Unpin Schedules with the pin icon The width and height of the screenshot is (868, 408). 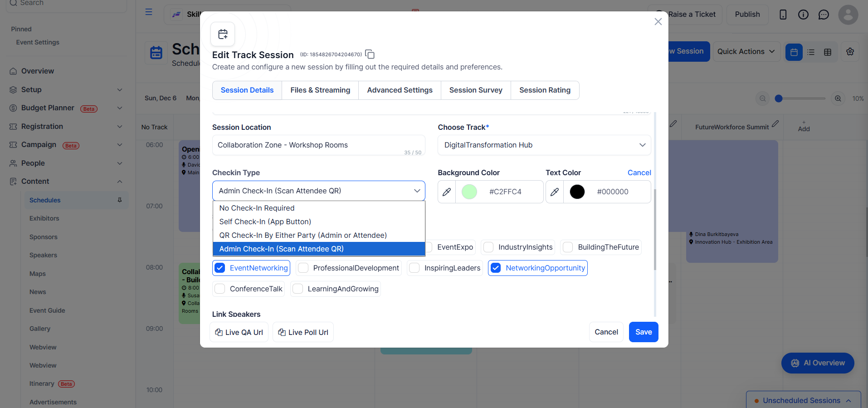(120, 200)
